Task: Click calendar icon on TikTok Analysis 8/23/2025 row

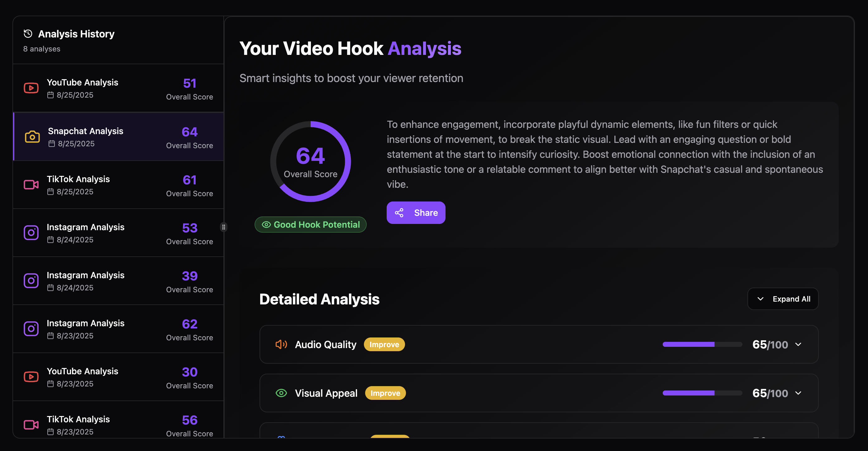Action: tap(50, 432)
